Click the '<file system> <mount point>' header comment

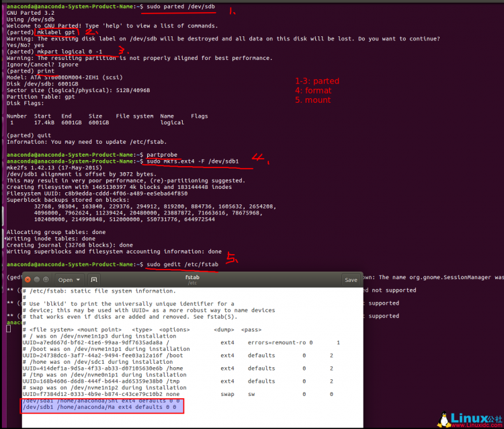click(142, 329)
